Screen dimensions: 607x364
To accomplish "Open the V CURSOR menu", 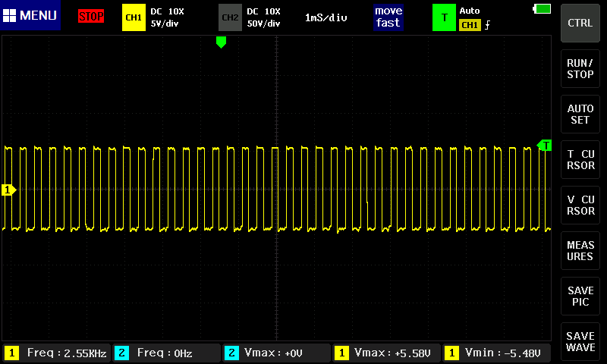I will pos(580,205).
